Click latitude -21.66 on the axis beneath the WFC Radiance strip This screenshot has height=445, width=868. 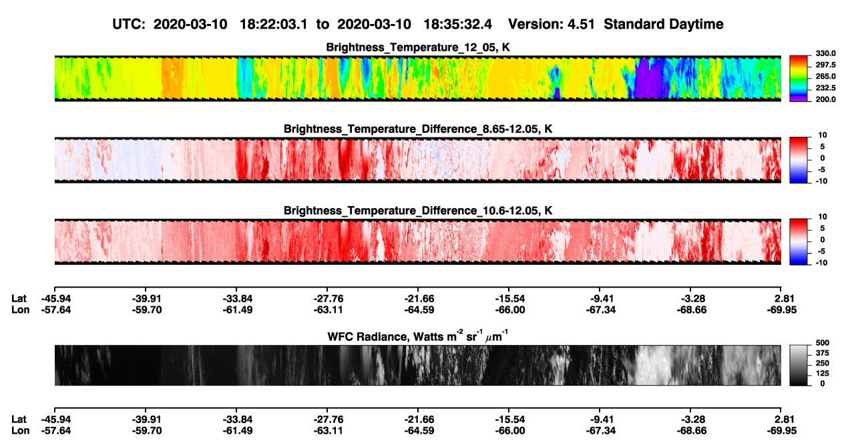418,419
